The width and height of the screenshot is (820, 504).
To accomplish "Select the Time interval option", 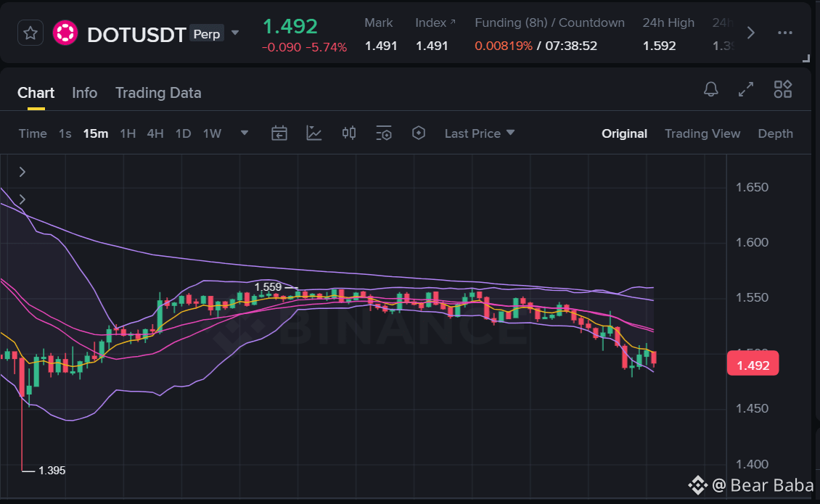I will pyautogui.click(x=33, y=134).
